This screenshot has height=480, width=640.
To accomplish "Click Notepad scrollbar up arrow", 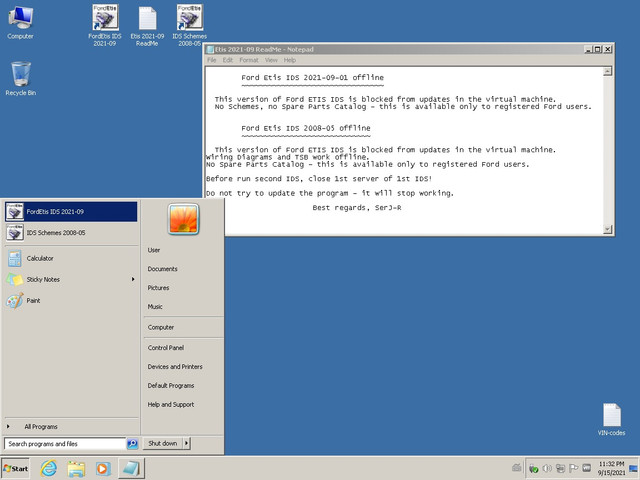I will [x=608, y=71].
